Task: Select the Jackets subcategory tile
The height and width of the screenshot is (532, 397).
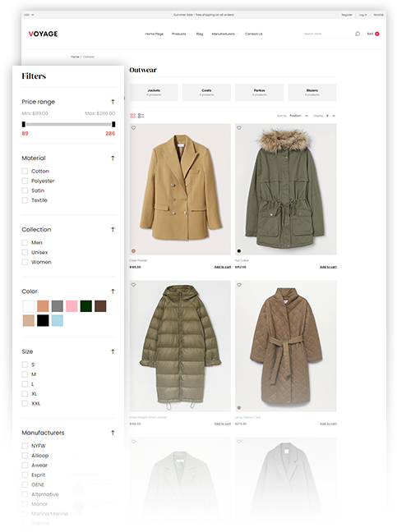Action: click(x=154, y=92)
